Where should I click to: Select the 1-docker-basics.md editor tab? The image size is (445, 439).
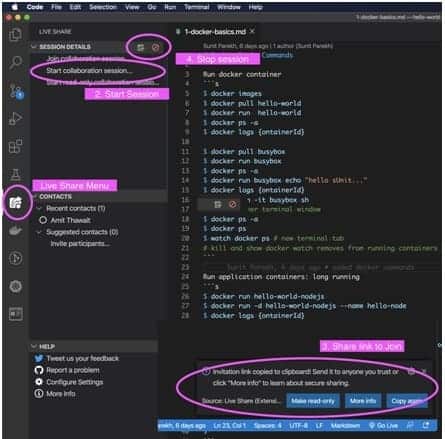(x=215, y=32)
